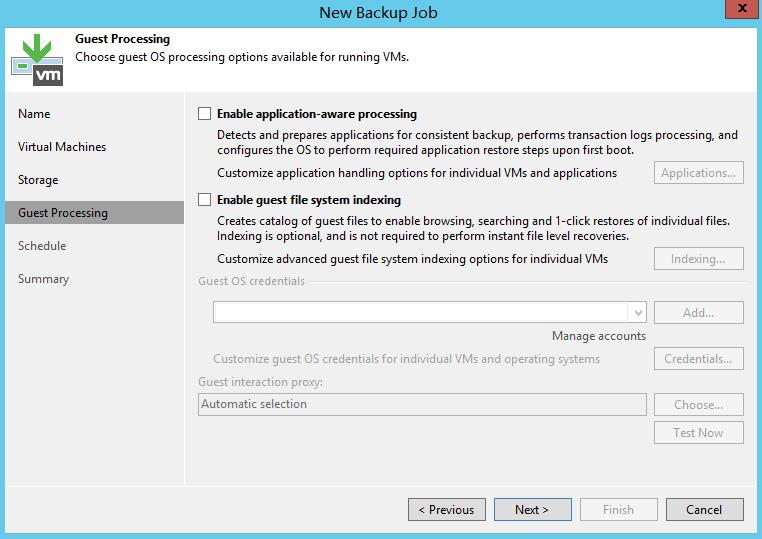Open the Indexing... options button
The width and height of the screenshot is (762, 539).
pos(698,259)
